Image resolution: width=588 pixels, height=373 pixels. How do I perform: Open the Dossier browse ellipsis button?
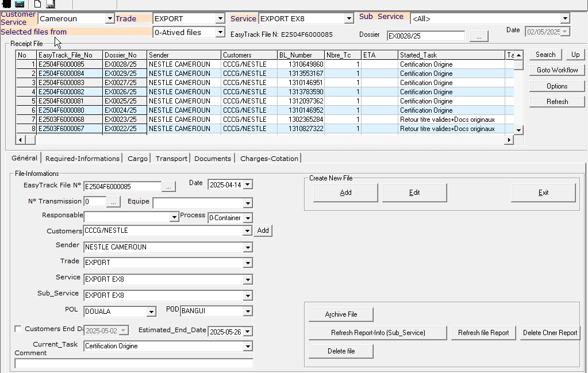pyautogui.click(x=479, y=36)
